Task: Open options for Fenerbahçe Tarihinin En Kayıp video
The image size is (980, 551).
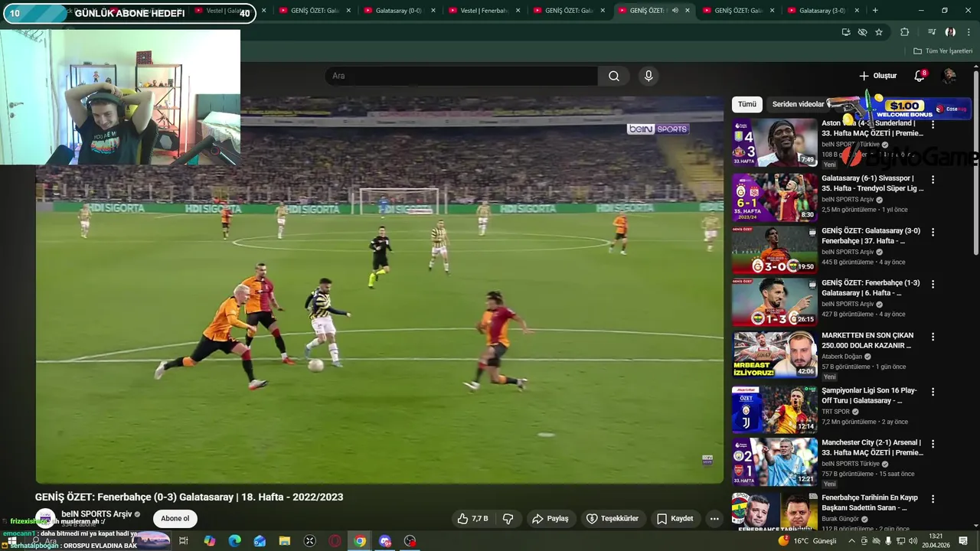Action: 933,499
